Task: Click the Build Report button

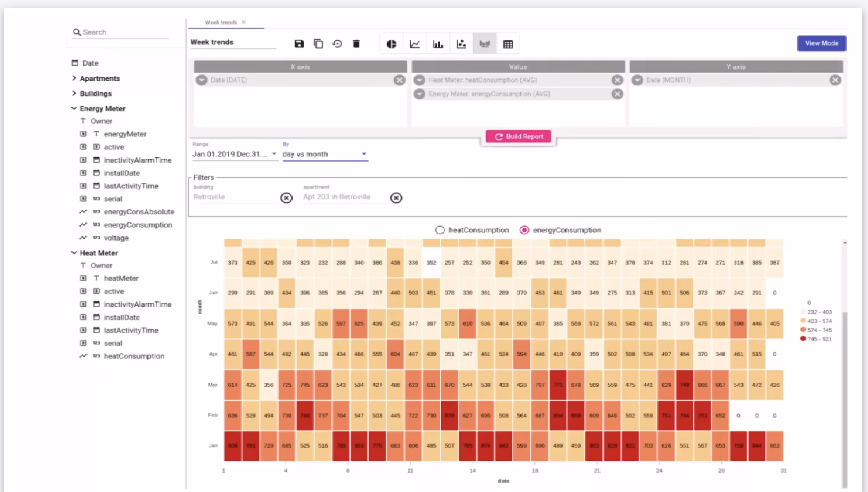Action: coord(518,136)
